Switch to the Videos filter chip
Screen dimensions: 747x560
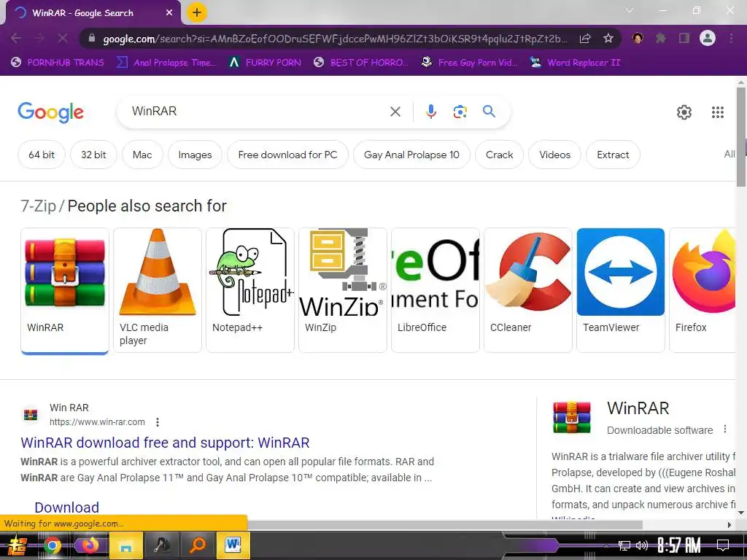554,155
